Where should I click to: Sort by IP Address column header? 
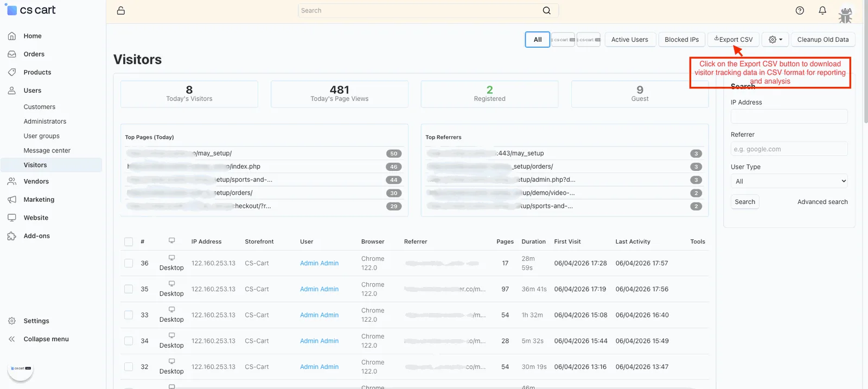[206, 241]
